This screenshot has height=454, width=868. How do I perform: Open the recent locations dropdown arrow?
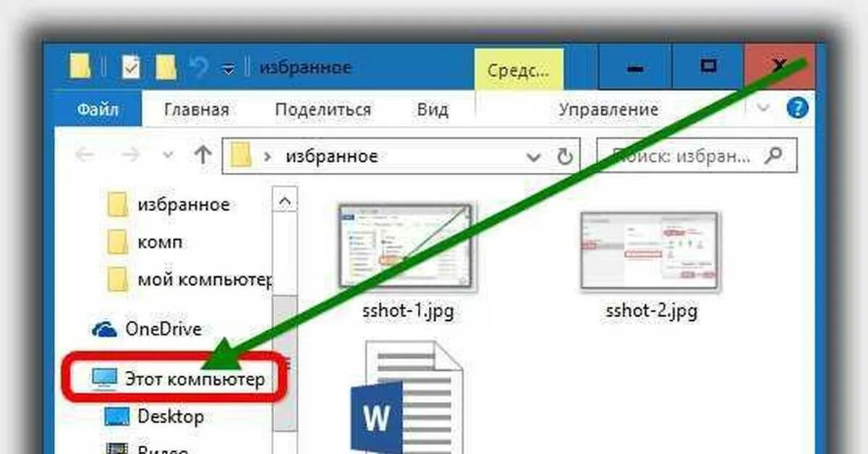[168, 155]
